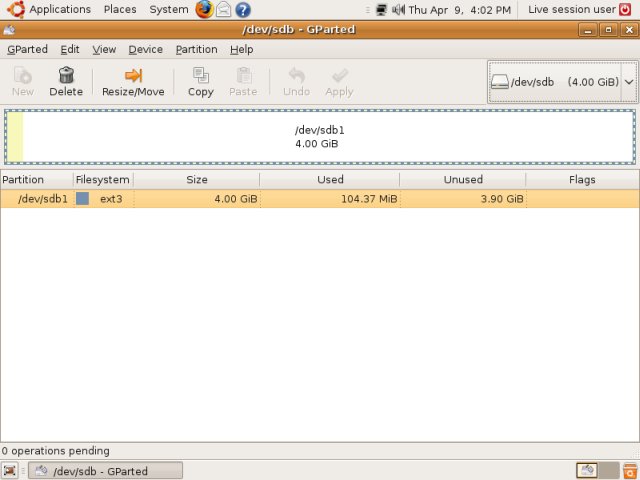Open the Device menu

[x=146, y=49]
